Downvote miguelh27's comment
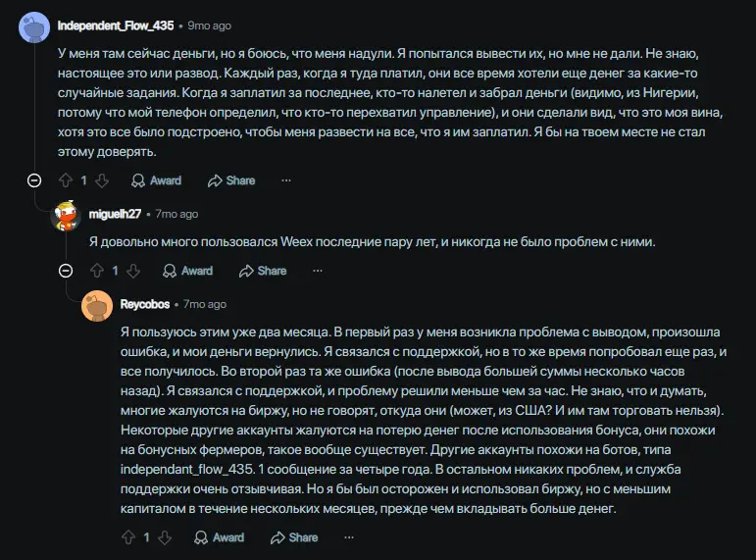 pyautogui.click(x=133, y=271)
